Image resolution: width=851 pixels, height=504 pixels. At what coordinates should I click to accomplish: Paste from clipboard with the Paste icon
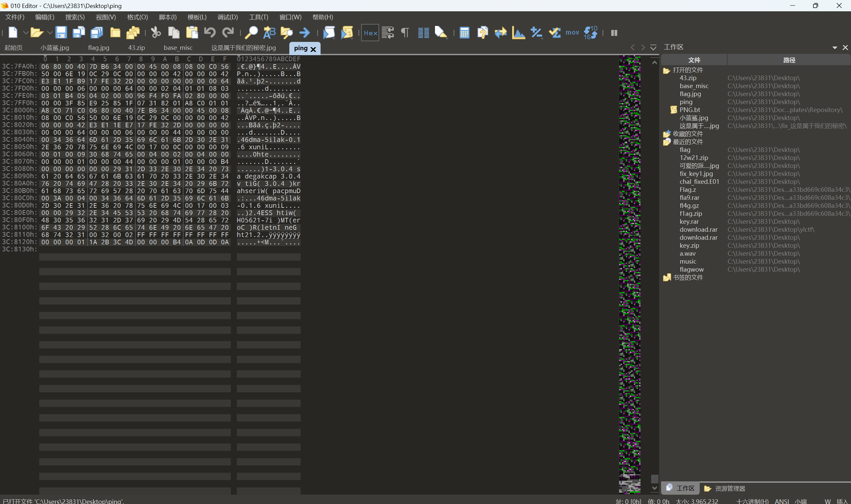pos(192,33)
